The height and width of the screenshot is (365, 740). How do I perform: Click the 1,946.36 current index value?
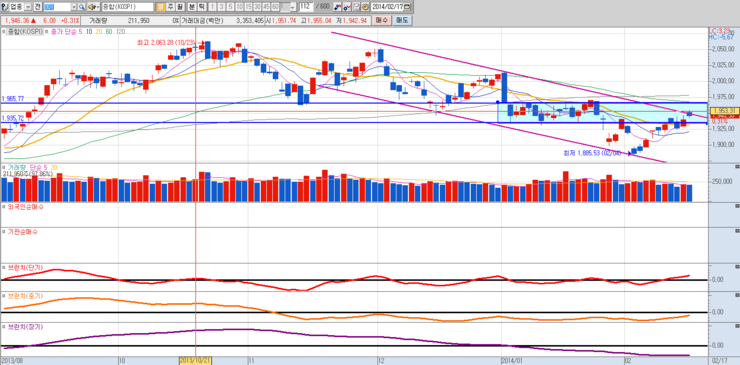coord(18,21)
